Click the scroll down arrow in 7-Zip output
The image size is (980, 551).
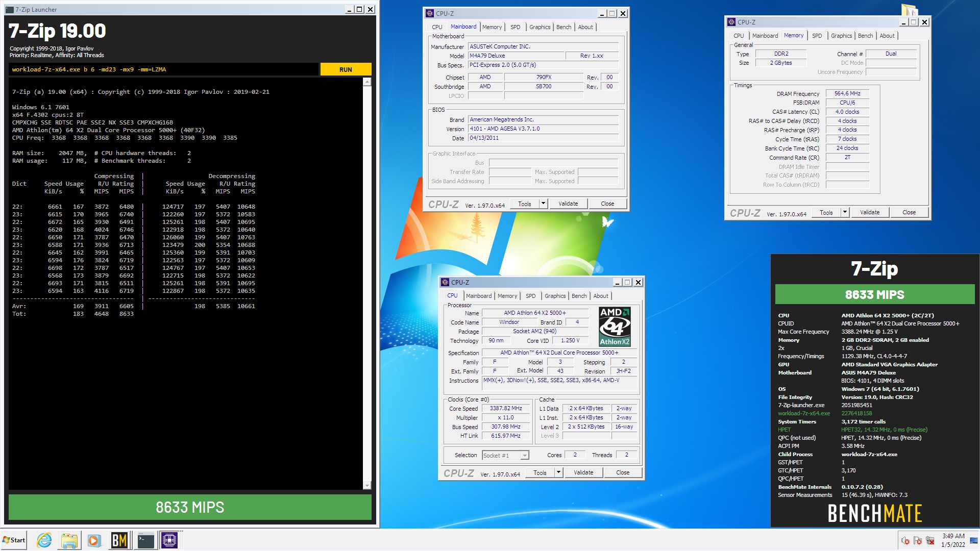[367, 485]
